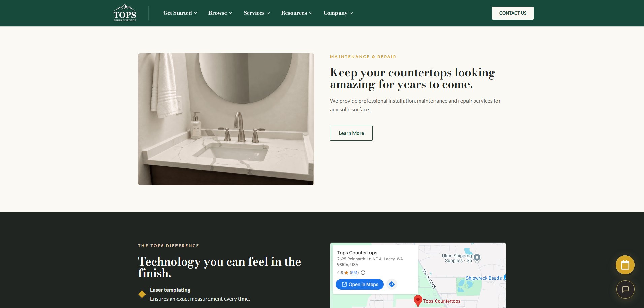Click the Shipwreck Beads map label
Image resolution: width=644 pixels, height=308 pixels.
pos(483,278)
